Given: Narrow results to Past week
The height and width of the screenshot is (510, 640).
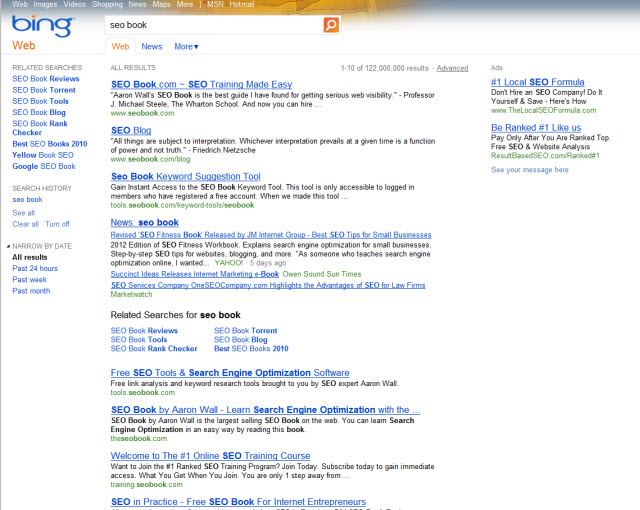Looking at the screenshot, I should [30, 280].
